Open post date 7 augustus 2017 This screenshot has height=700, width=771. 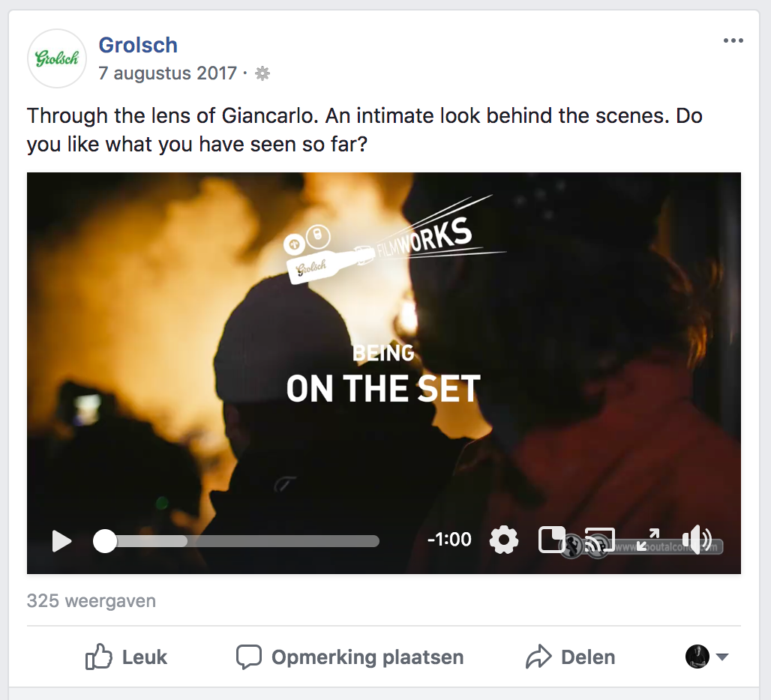tap(168, 73)
